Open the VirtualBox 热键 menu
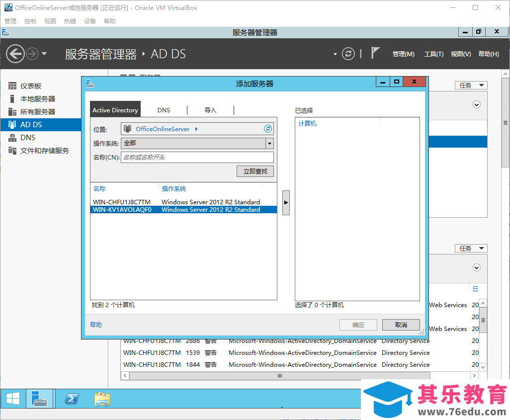 (x=70, y=21)
